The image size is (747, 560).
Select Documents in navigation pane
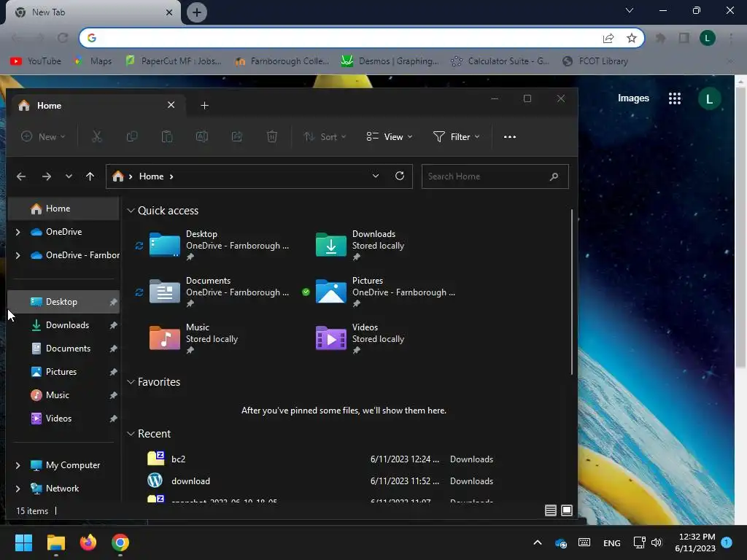point(64,349)
